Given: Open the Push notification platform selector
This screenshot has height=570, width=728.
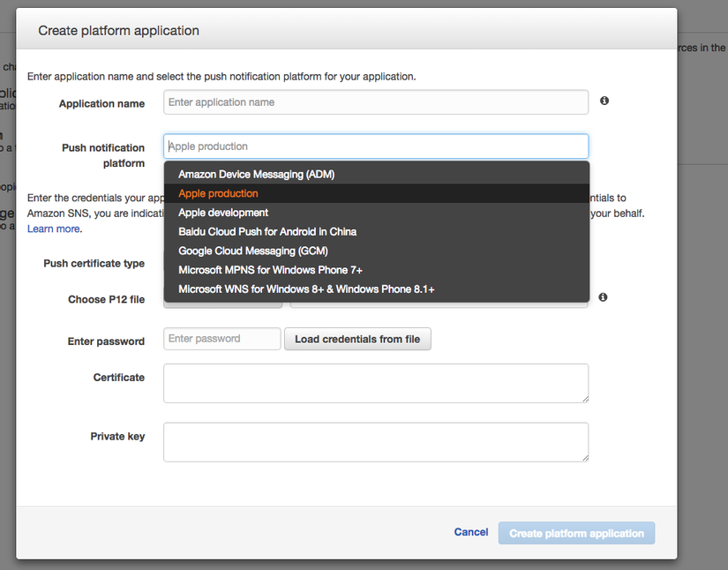Looking at the screenshot, I should click(375, 146).
